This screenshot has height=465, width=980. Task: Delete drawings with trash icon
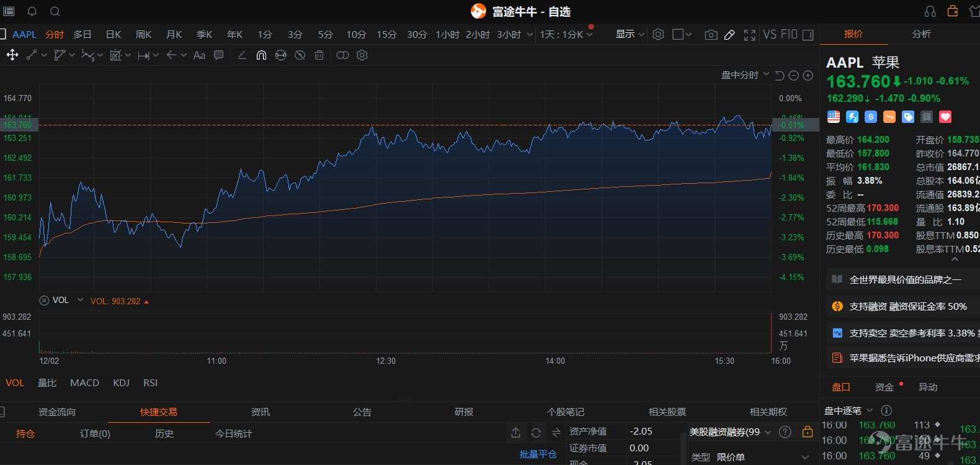click(x=319, y=55)
